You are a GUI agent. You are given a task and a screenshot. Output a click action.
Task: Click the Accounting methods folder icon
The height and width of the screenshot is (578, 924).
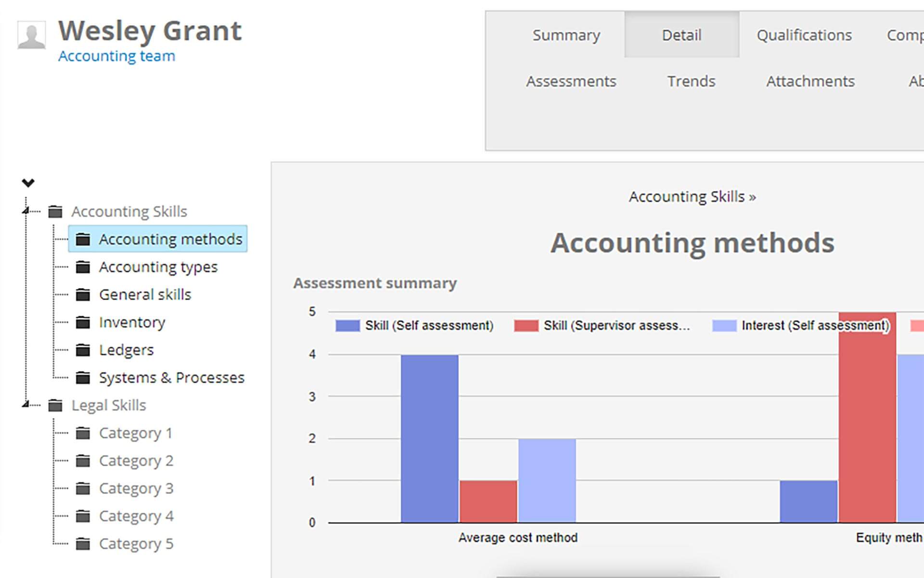(x=83, y=239)
